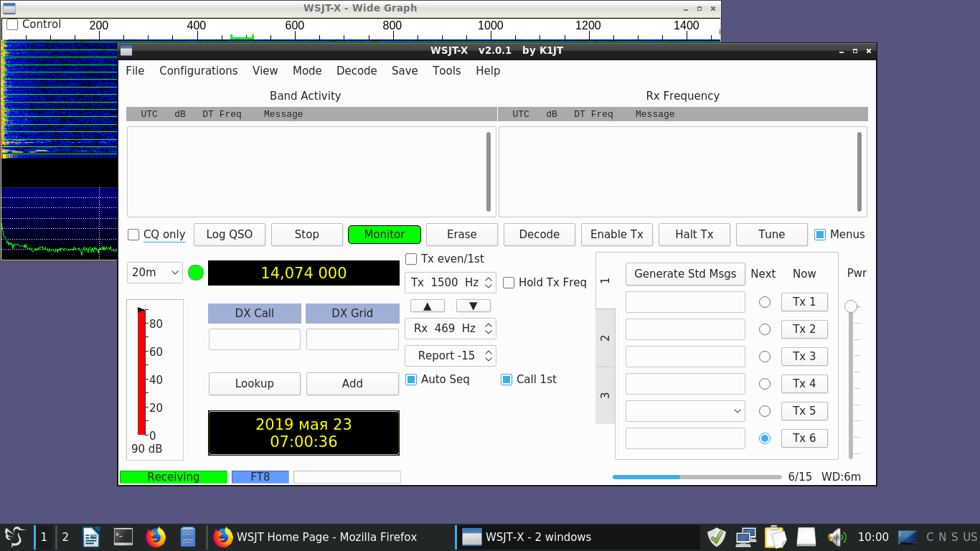Click the Stop button
This screenshot has width=980, height=551.
point(306,235)
